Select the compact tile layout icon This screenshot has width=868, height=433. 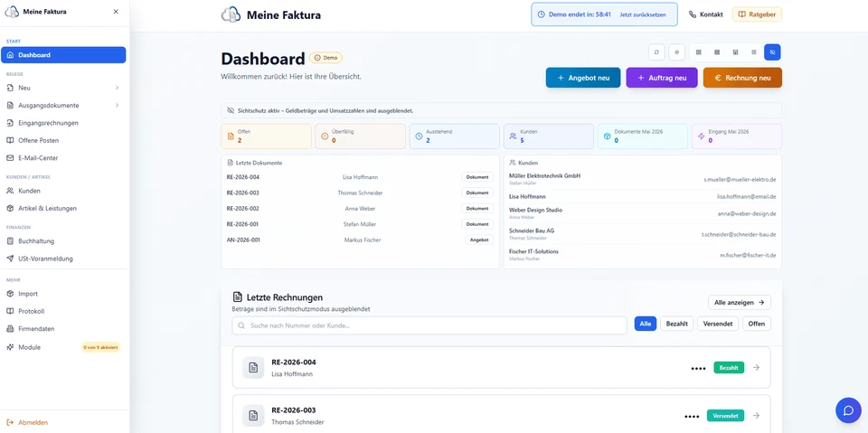tap(717, 52)
